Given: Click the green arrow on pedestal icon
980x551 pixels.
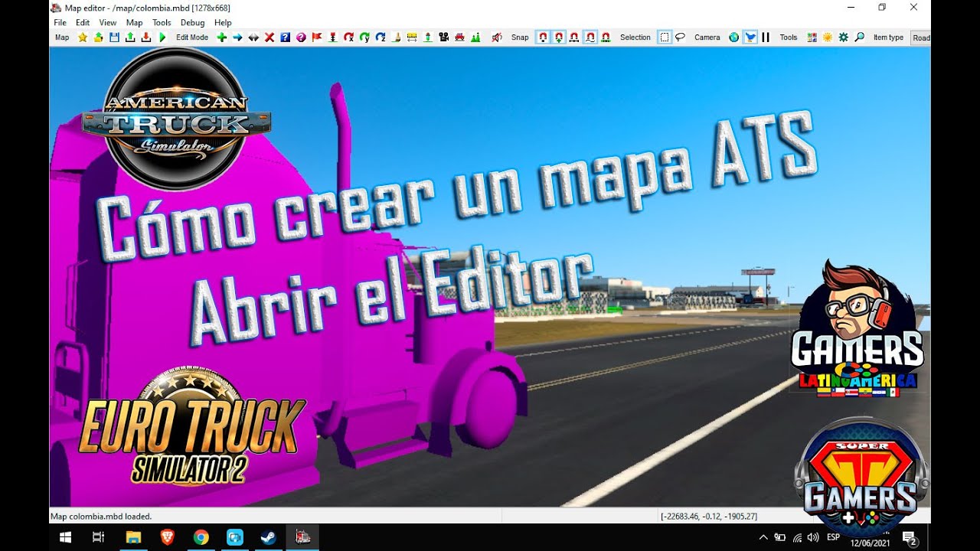Looking at the screenshot, I should (428, 37).
